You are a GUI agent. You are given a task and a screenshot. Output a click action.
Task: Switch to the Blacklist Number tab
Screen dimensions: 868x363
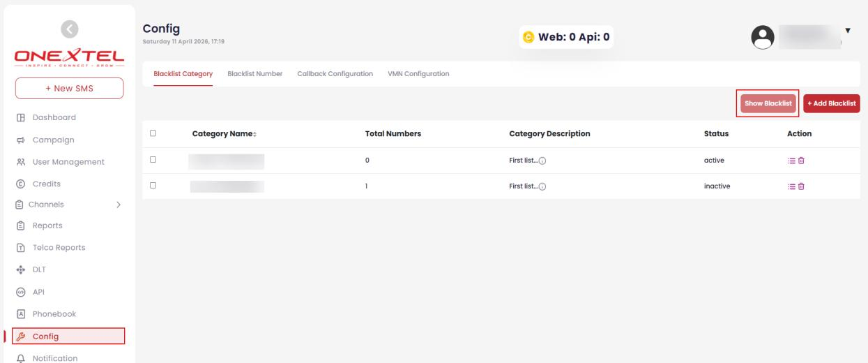(x=255, y=74)
